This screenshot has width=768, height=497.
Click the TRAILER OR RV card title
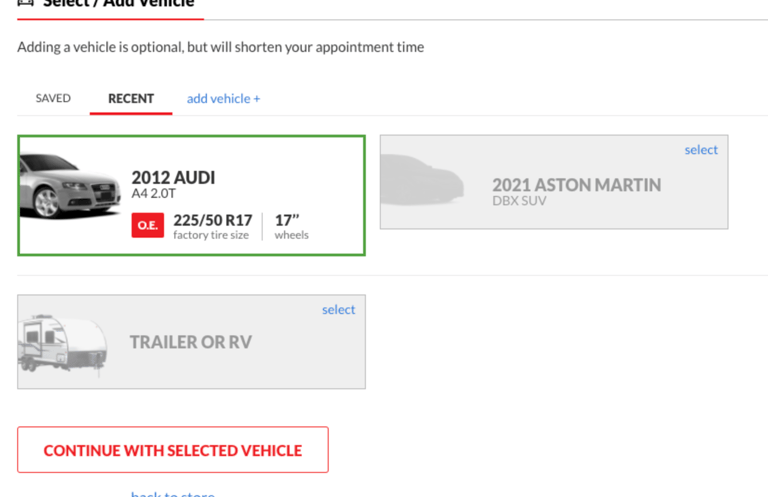click(x=190, y=342)
